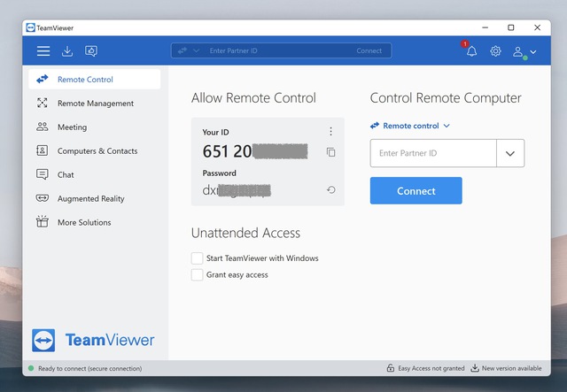Click the green Ready to connect status indicator

[31, 368]
